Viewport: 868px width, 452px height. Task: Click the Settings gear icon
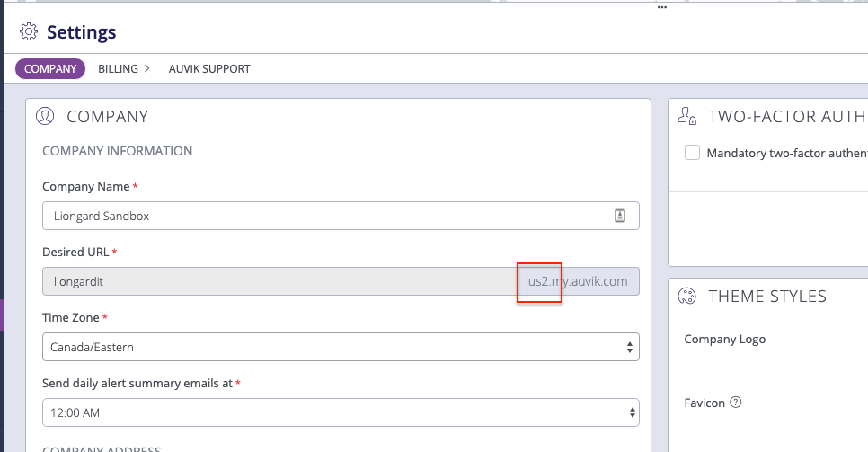click(x=29, y=31)
